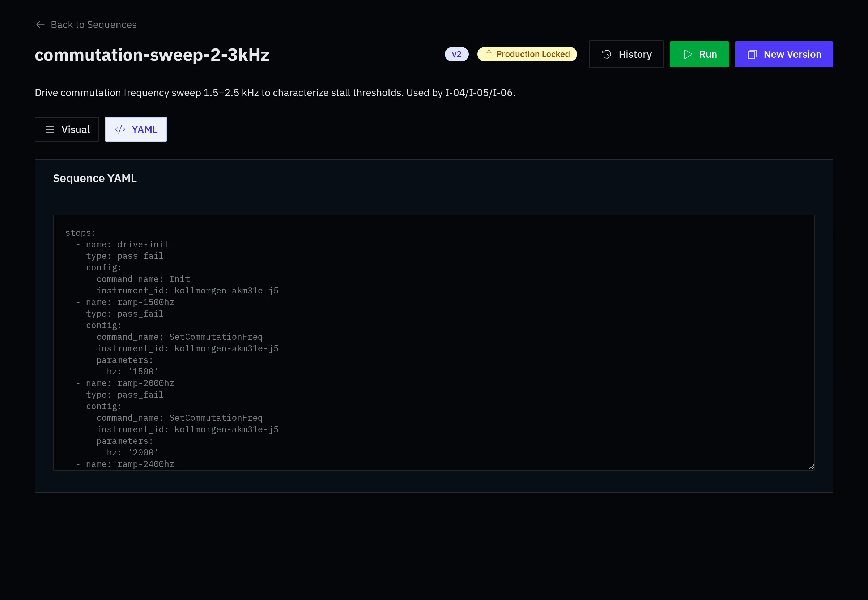Screen dimensions: 868x600
Task: Click the lock icon in Production Locked badge
Action: [489, 54]
